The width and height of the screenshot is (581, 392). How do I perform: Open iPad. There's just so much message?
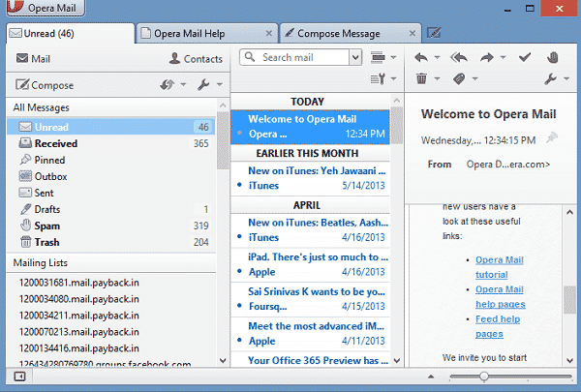click(x=311, y=264)
